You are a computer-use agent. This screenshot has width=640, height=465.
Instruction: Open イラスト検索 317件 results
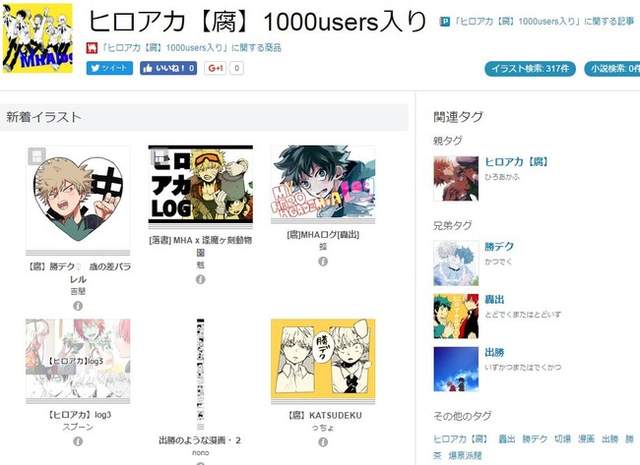coord(530,69)
